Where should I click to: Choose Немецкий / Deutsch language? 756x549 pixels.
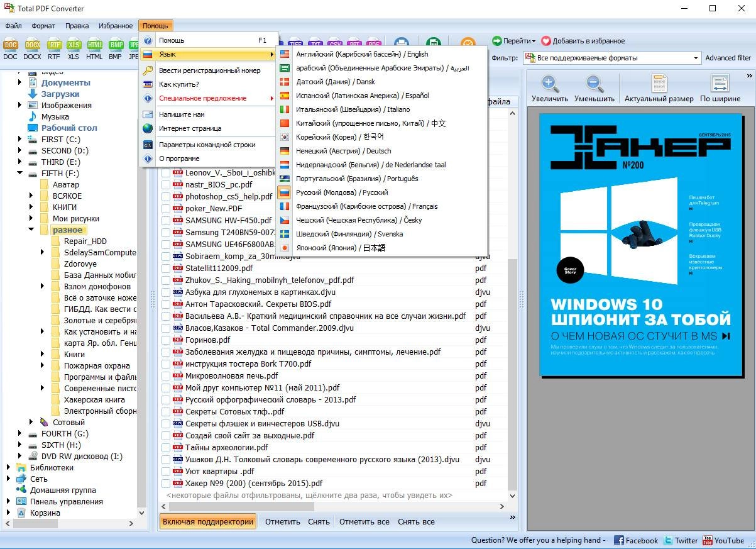click(x=382, y=151)
